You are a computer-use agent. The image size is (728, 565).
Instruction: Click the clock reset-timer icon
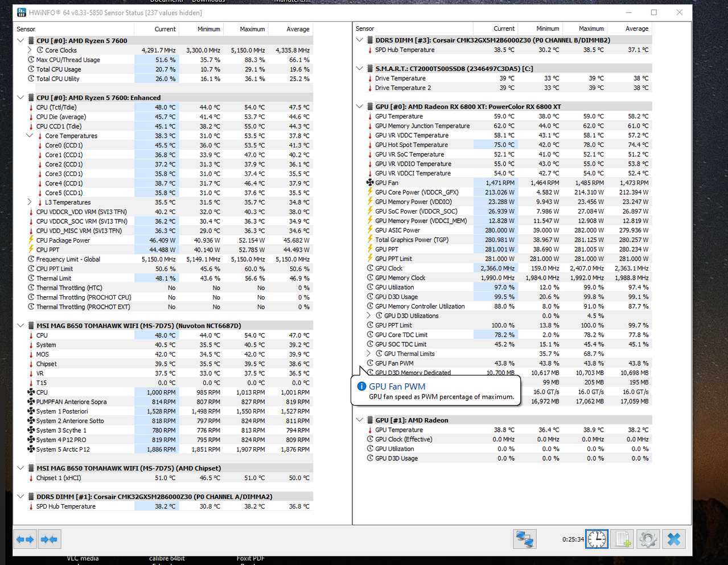(x=597, y=539)
